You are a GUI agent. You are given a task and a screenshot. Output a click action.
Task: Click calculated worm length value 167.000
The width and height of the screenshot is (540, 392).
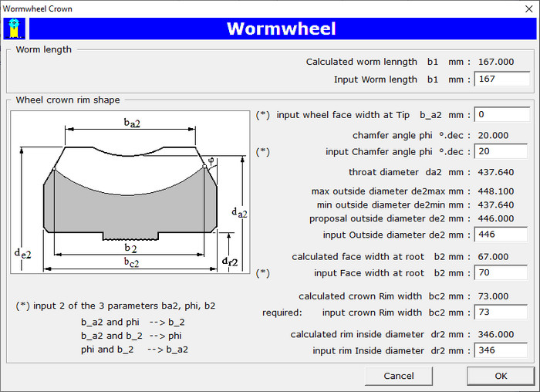coord(496,62)
